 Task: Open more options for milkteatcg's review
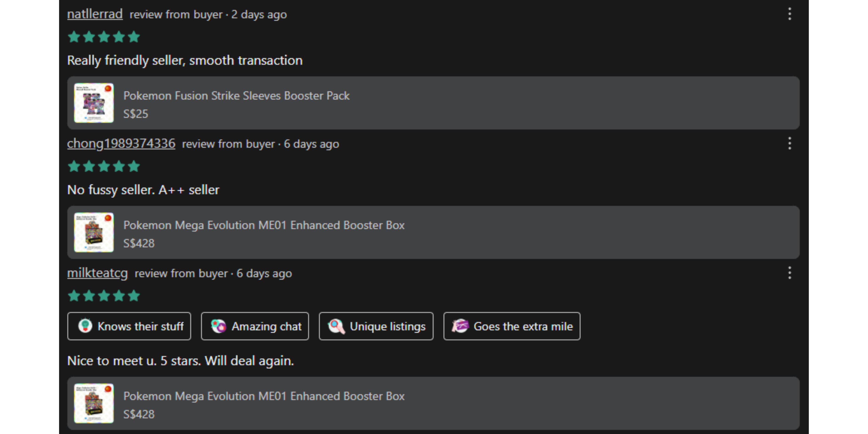789,273
